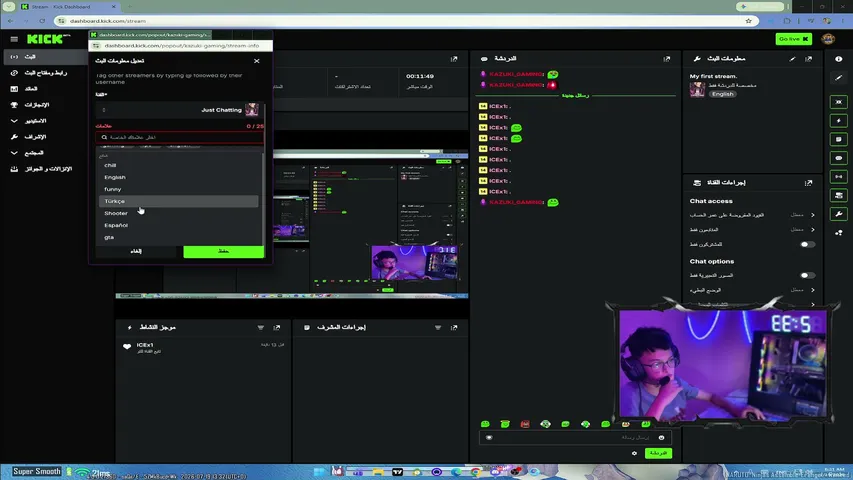
Task: Click the lightning bolt widget icon in right rail
Action: pyautogui.click(x=838, y=121)
